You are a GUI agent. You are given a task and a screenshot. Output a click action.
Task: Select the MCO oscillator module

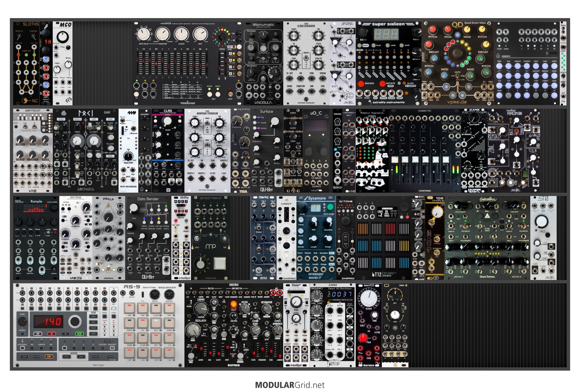tap(63, 63)
